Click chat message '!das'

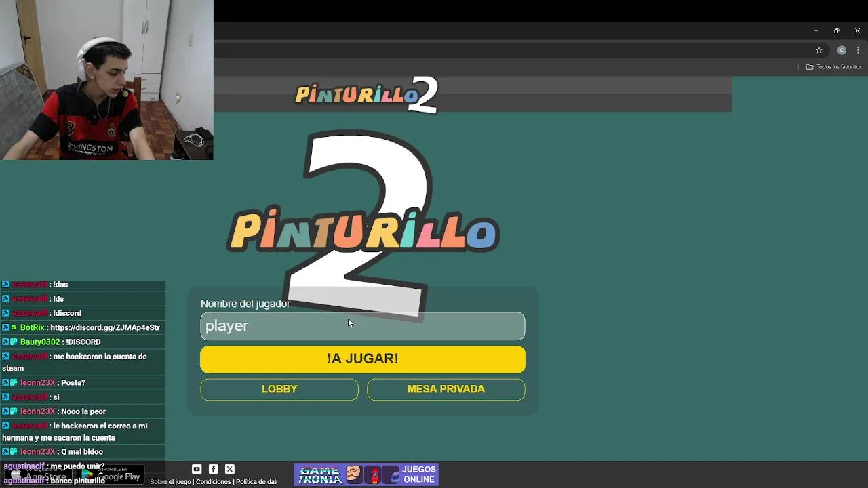(60, 285)
